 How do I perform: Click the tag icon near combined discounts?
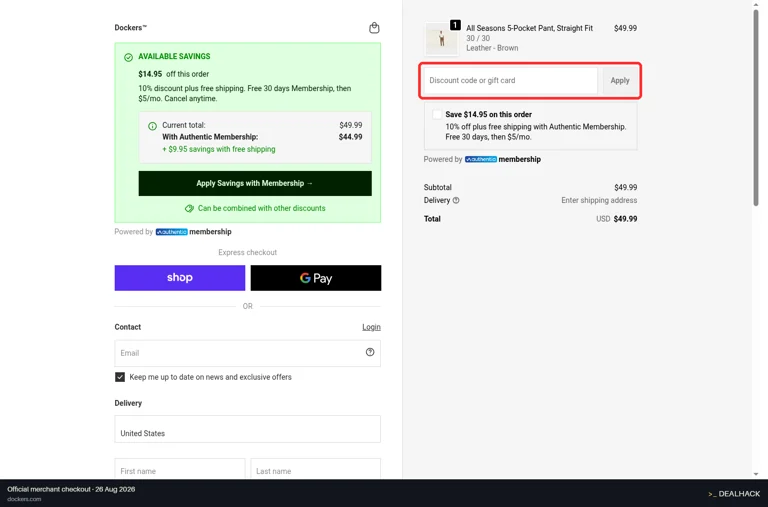coord(189,209)
